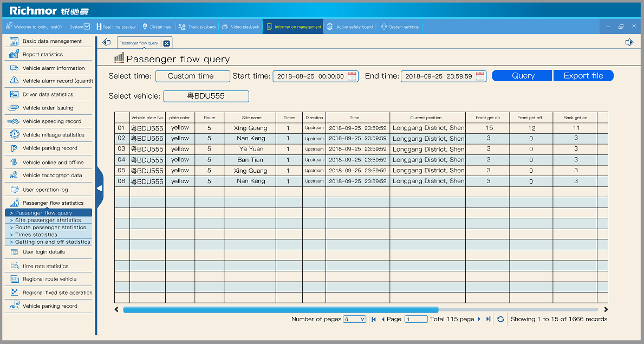Click the back arrow navigation icon
The width and height of the screenshot is (644, 344).
tap(107, 42)
